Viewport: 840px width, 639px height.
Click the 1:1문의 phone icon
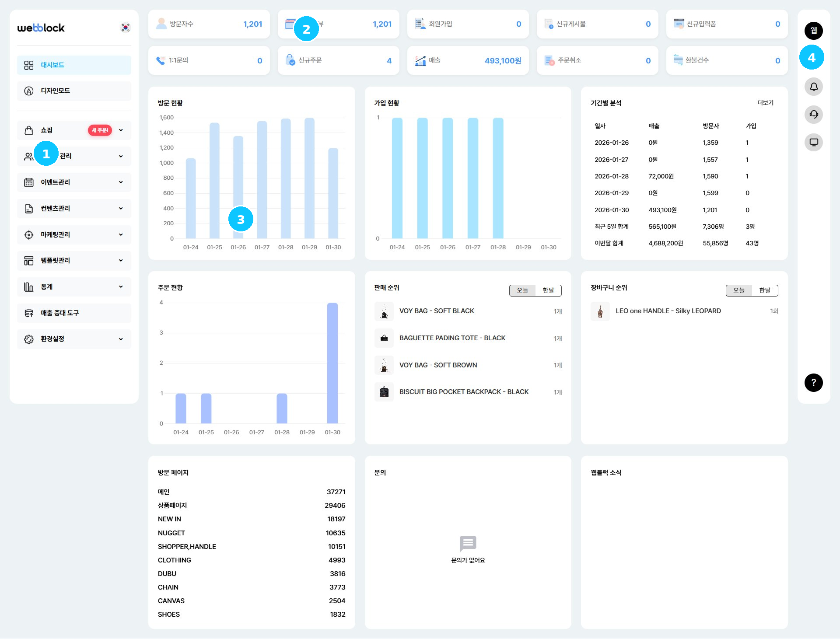coord(161,60)
